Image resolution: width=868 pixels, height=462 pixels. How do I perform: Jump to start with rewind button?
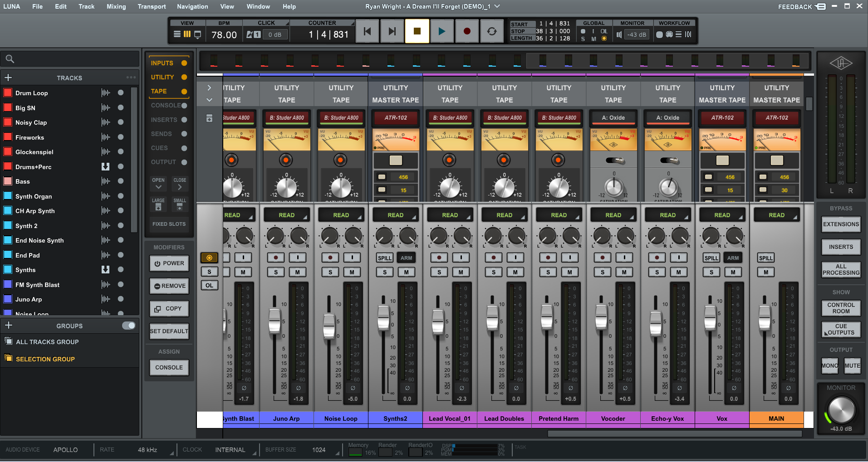click(x=367, y=31)
